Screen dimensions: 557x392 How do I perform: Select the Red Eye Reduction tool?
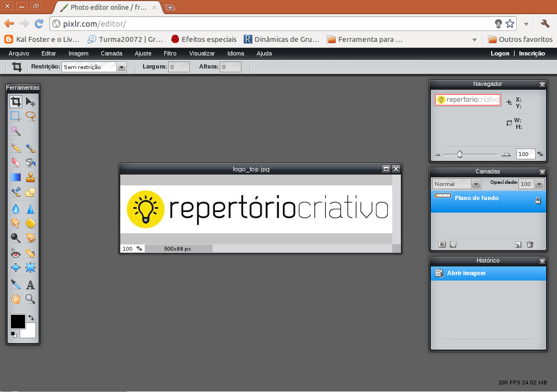(16, 253)
